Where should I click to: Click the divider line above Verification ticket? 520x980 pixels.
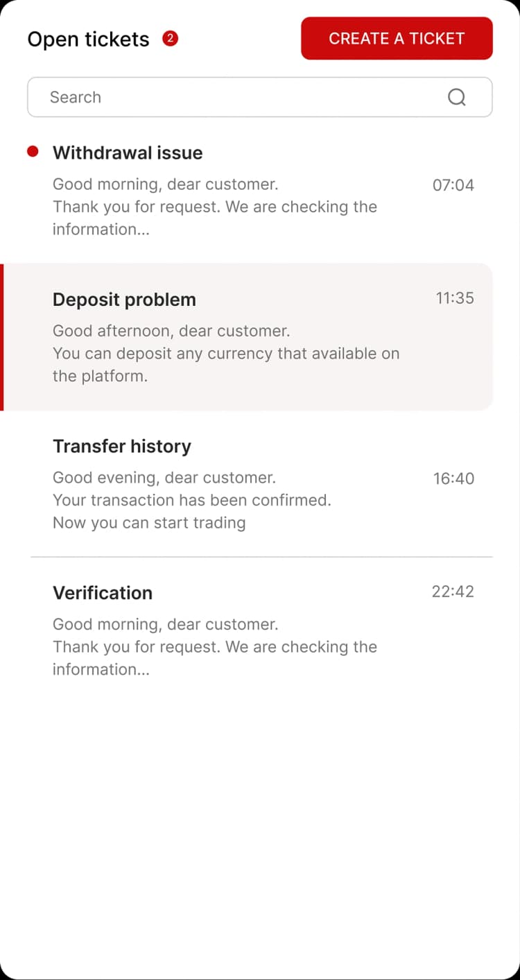(x=261, y=557)
